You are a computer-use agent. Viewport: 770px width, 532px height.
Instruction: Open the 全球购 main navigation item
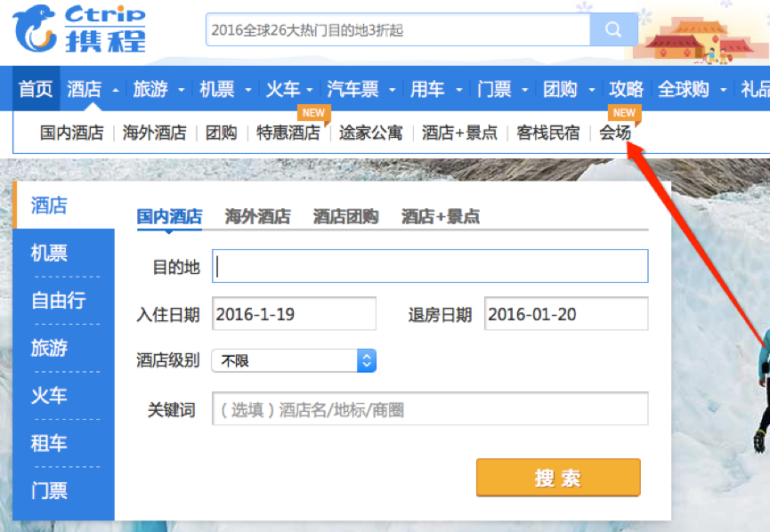coord(684,89)
